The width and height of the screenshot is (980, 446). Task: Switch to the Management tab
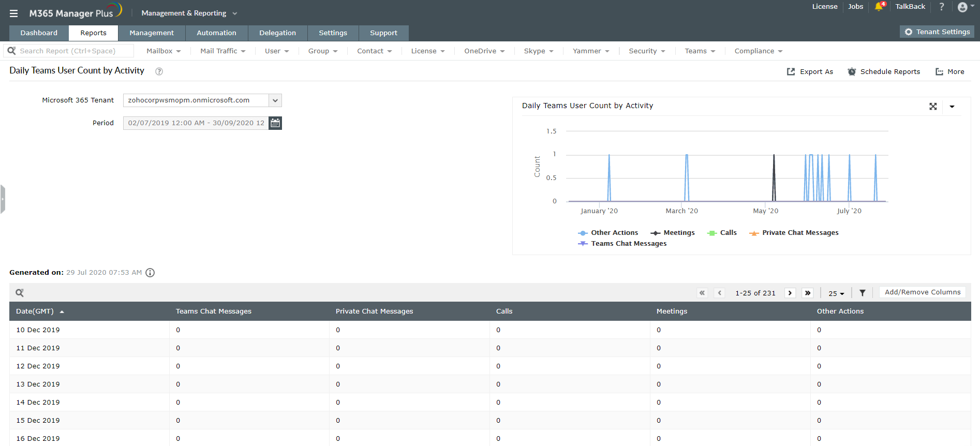pos(152,33)
